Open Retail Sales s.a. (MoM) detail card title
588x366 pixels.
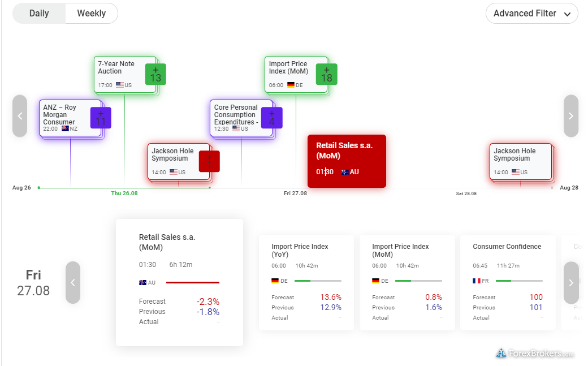coord(167,242)
